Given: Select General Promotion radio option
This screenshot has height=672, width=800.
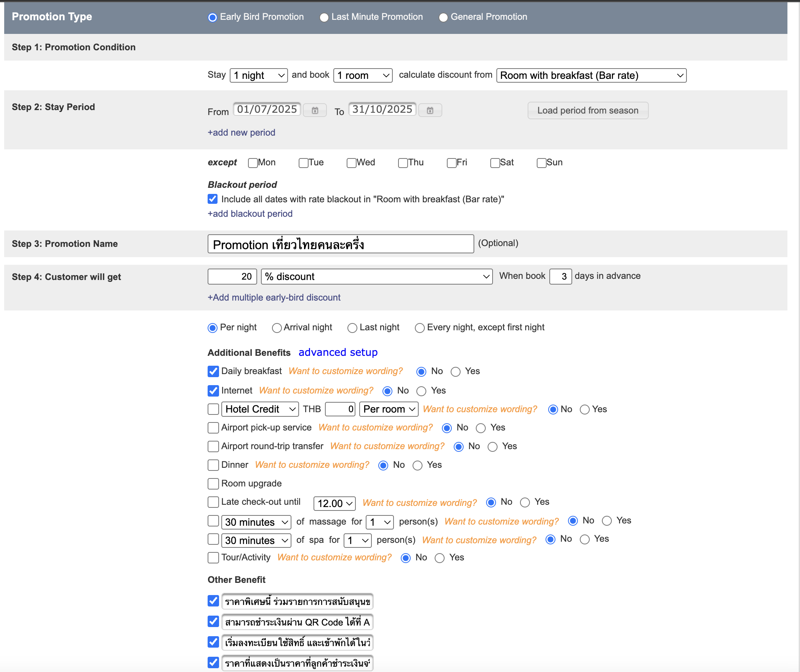Looking at the screenshot, I should (x=443, y=18).
